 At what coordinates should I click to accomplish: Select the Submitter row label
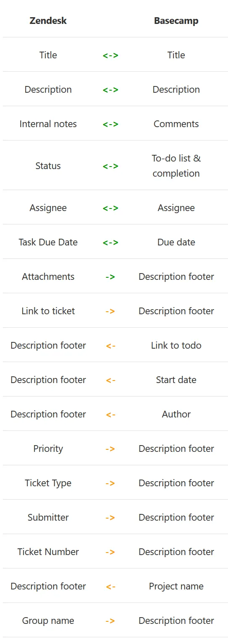pyautogui.click(x=48, y=517)
